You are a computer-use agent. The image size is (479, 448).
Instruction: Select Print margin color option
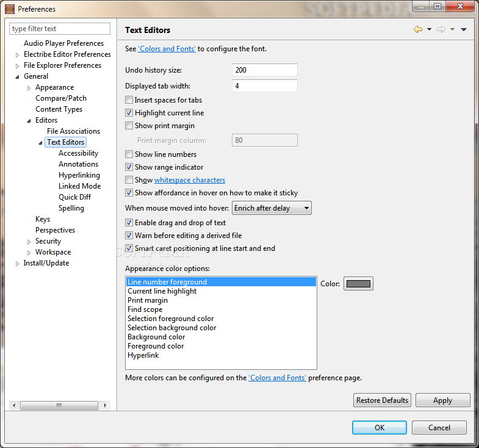point(221,300)
